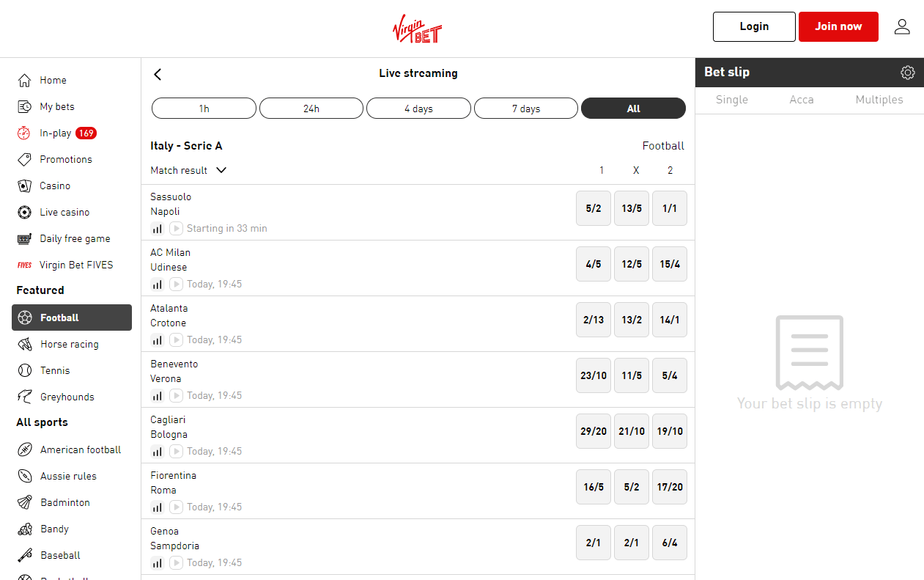The height and width of the screenshot is (580, 924).
Task: Switch to the Multiples bet slip tab
Action: point(879,100)
